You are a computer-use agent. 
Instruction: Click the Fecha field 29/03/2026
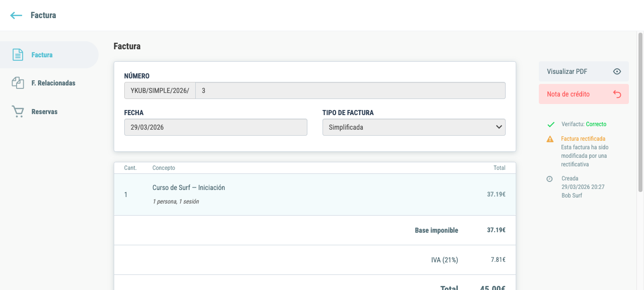pos(216,127)
